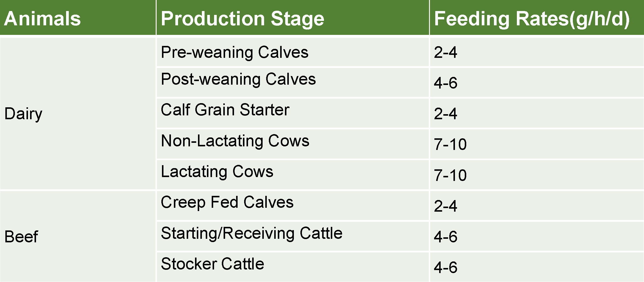Click the Feeding Rates(g/h/d) header
The image size is (644, 282).
(537, 18)
